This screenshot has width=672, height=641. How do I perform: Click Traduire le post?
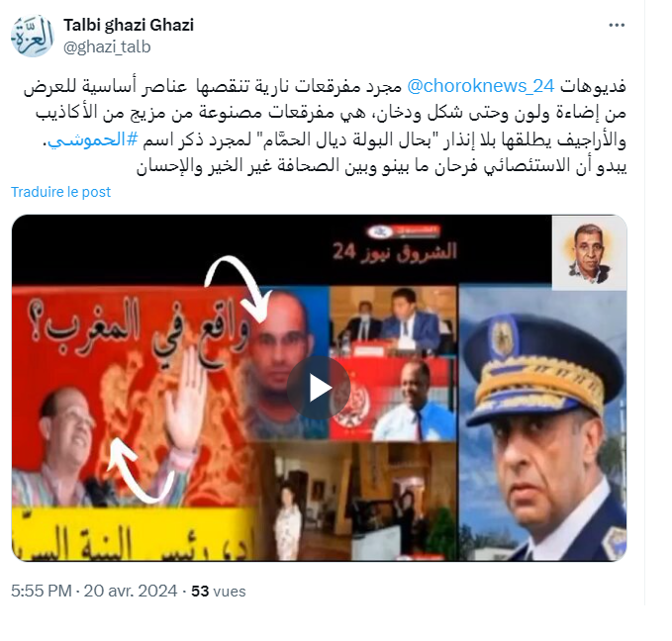60,192
